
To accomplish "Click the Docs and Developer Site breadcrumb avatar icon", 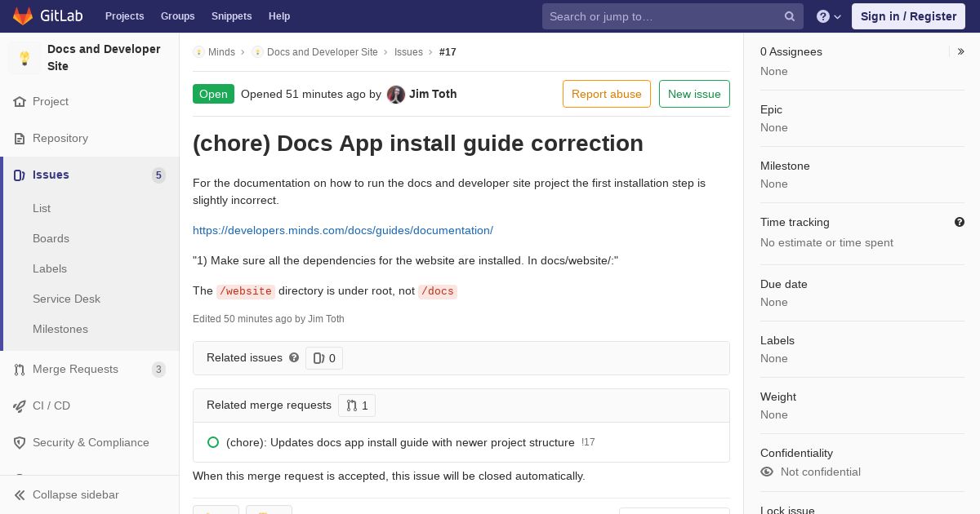I will [x=257, y=52].
